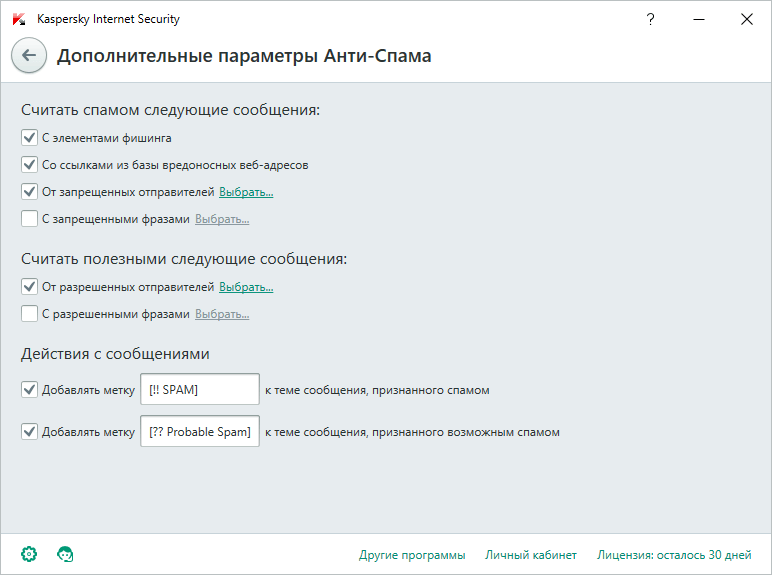Image resolution: width=772 pixels, height=575 pixels.
Task: Click 'Лицензия: осталось 30 дней' link
Action: point(674,555)
